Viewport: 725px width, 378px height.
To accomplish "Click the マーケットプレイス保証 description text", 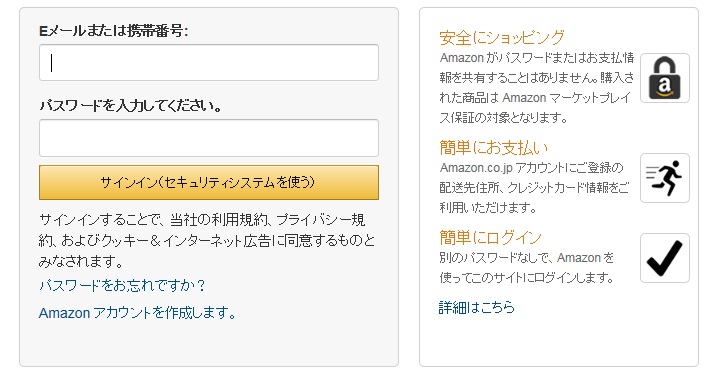I will [536, 88].
